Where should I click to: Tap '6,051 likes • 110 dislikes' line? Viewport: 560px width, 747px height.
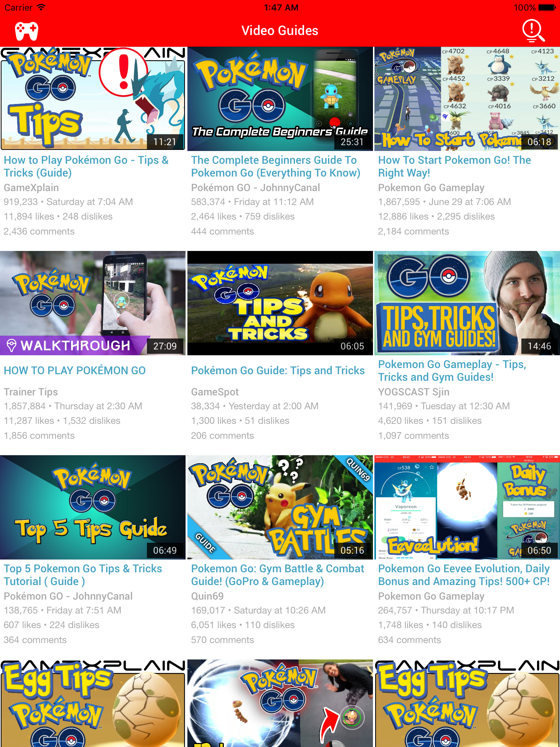pyautogui.click(x=243, y=625)
